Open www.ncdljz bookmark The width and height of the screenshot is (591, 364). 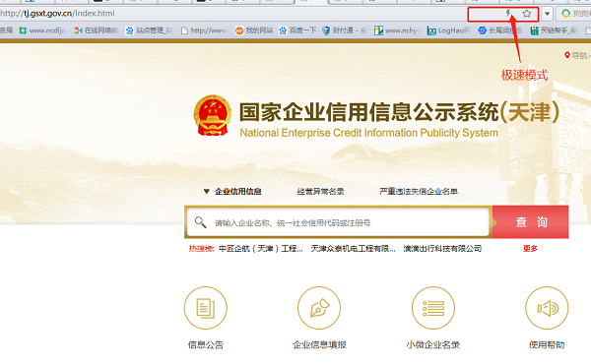point(42,30)
